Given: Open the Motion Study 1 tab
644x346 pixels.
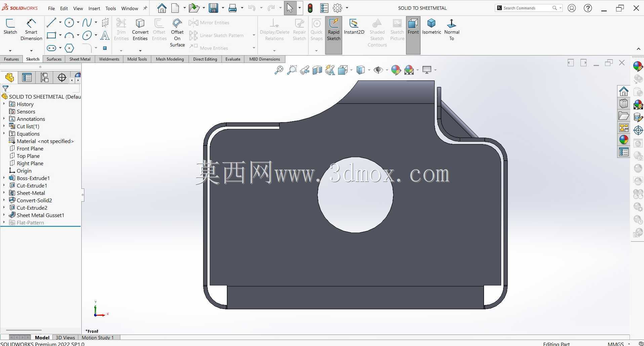Looking at the screenshot, I should coord(97,338).
